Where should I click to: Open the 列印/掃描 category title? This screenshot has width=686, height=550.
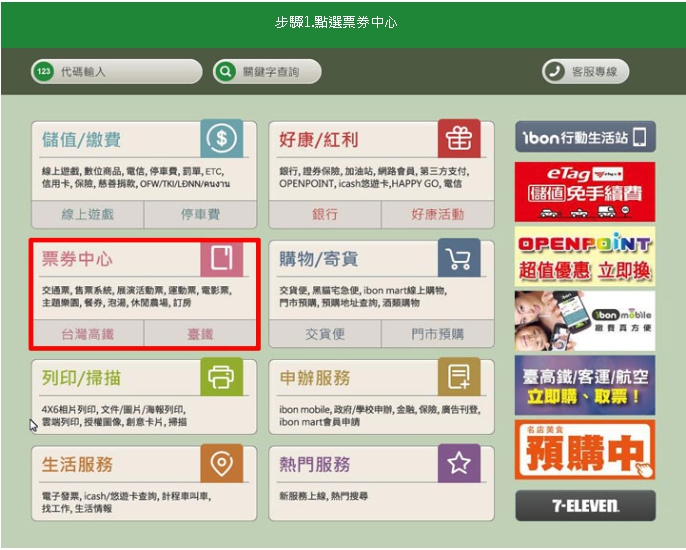point(81,378)
